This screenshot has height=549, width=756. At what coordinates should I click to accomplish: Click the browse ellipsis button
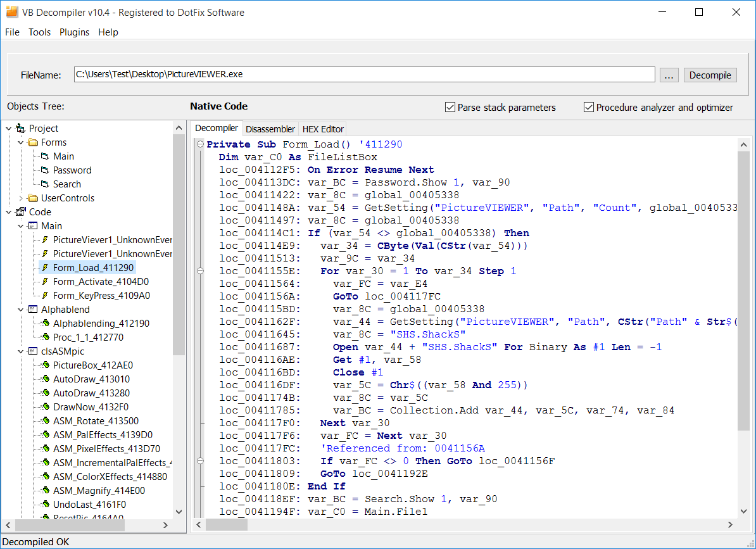669,74
